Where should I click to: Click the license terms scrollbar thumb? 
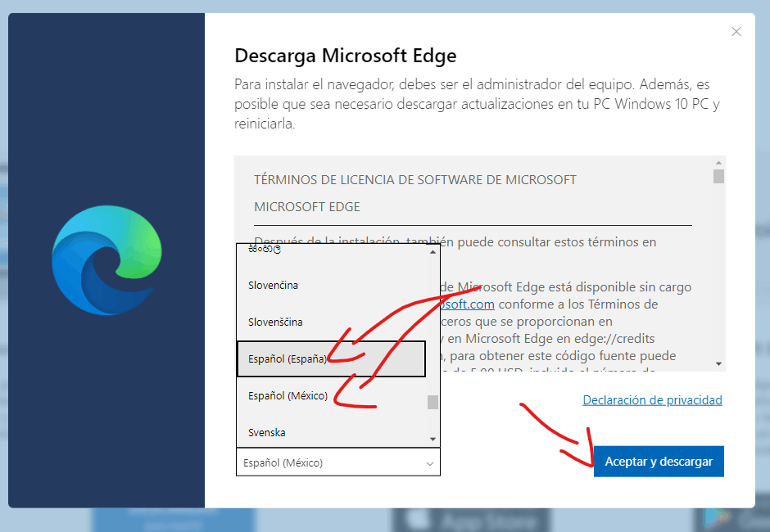tap(718, 176)
